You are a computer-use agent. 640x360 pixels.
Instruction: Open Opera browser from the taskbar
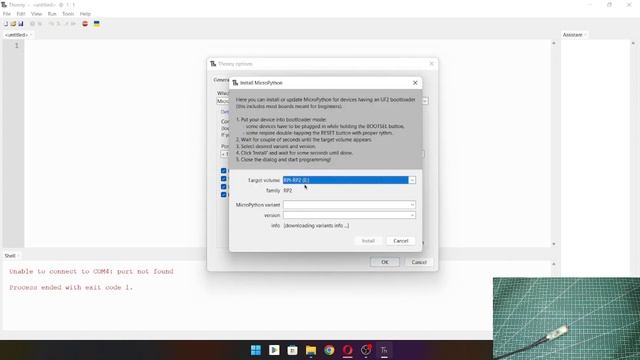(347, 350)
